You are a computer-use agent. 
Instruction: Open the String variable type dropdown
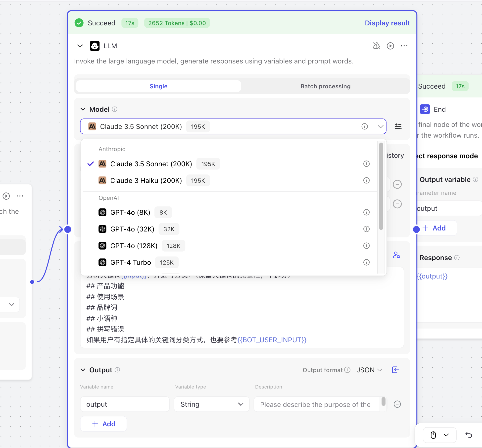(x=212, y=404)
